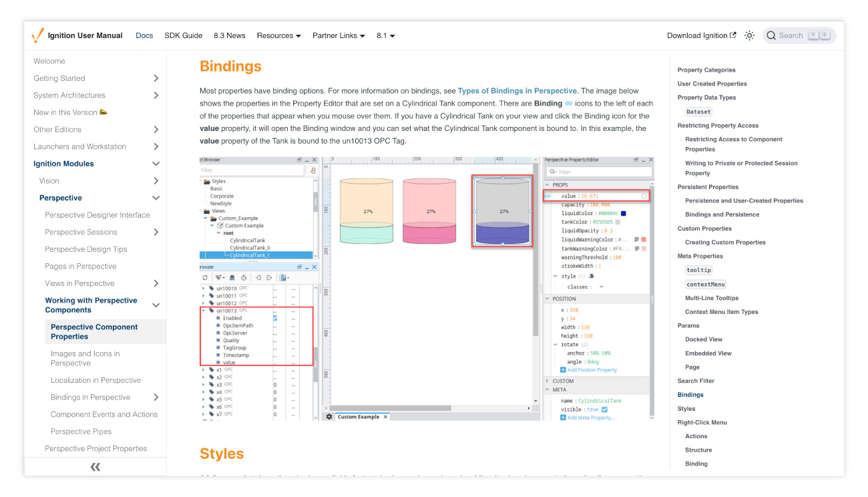
Task: Click the red liquidWarningColor swatch in the screenshot
Action: pyautogui.click(x=644, y=240)
